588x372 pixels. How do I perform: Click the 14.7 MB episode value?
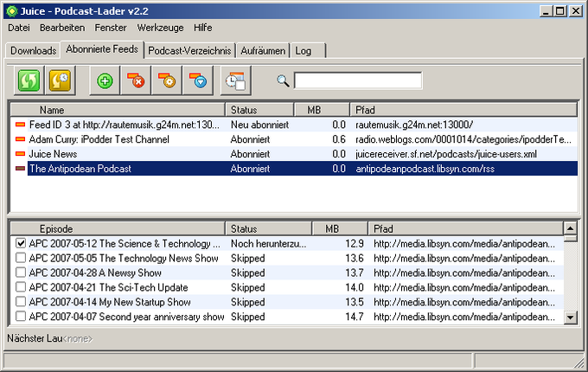(x=355, y=317)
